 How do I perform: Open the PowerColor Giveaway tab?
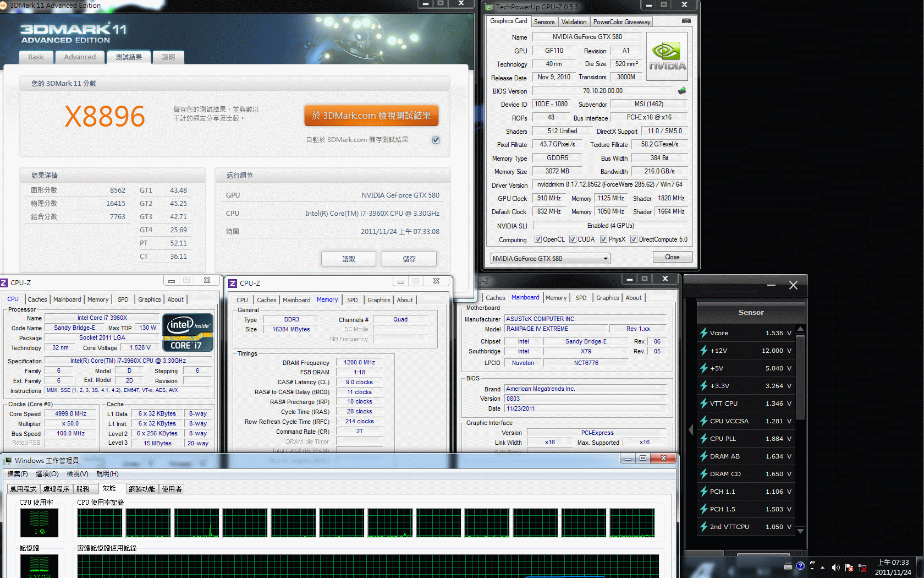(621, 22)
